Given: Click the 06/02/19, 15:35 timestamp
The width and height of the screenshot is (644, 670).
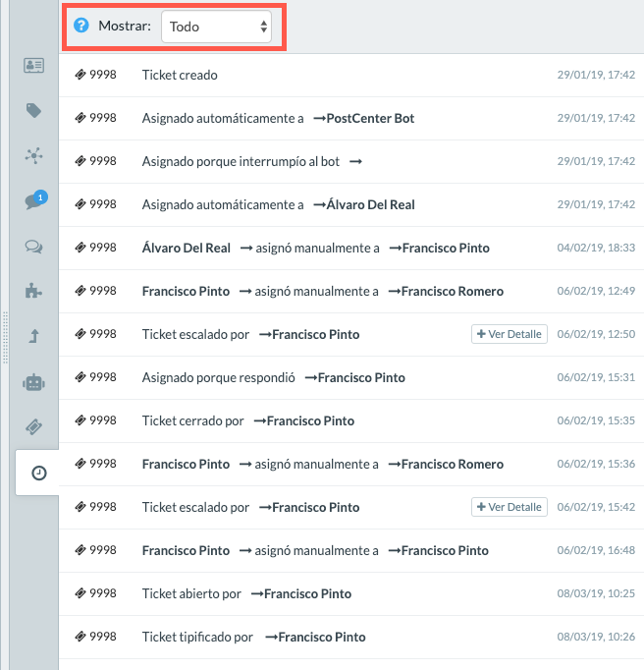Looking at the screenshot, I should click(x=596, y=420).
